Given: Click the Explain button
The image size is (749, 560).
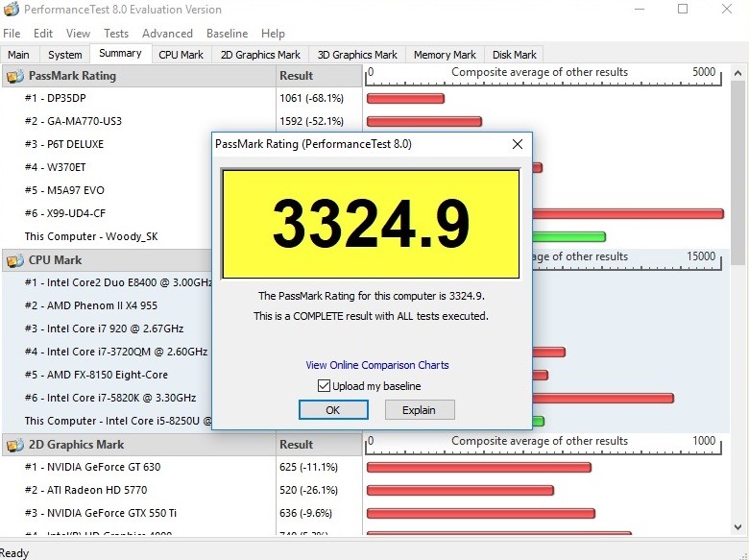Looking at the screenshot, I should point(419,410).
